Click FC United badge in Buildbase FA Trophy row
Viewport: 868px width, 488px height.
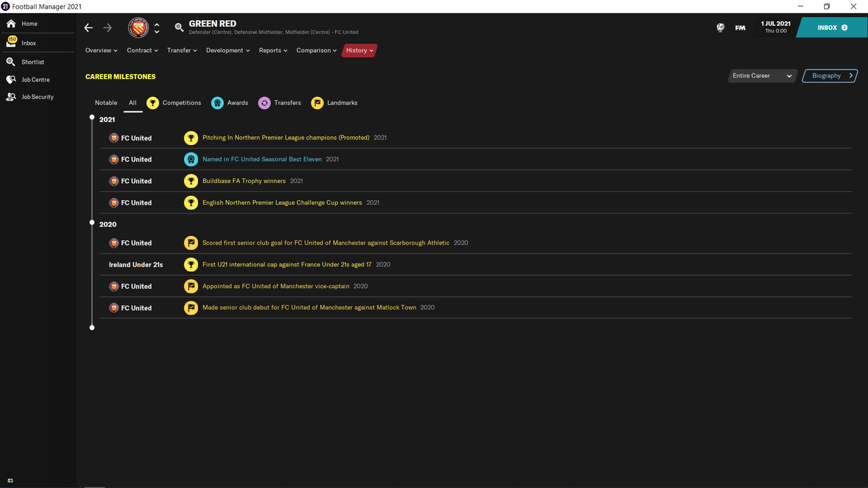[114, 181]
